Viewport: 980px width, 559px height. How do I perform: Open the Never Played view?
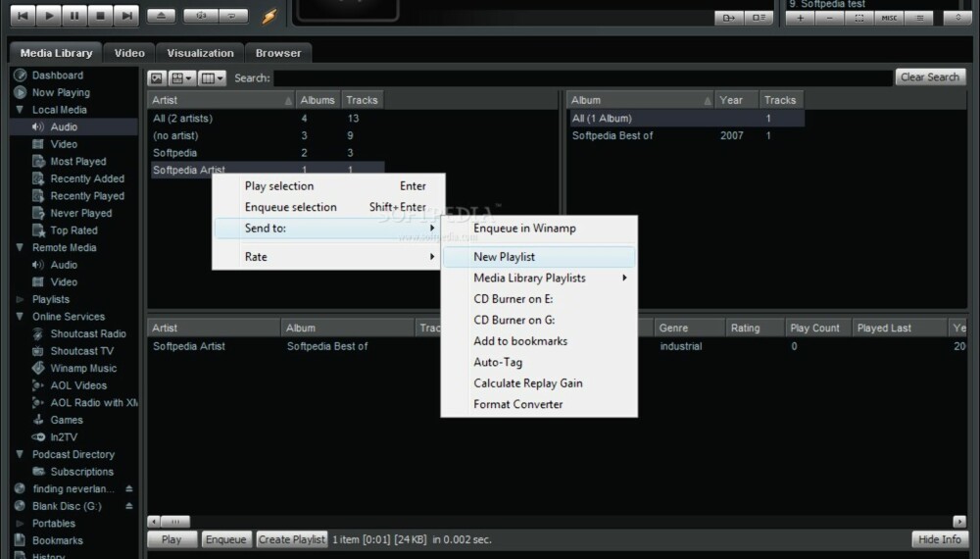point(80,213)
